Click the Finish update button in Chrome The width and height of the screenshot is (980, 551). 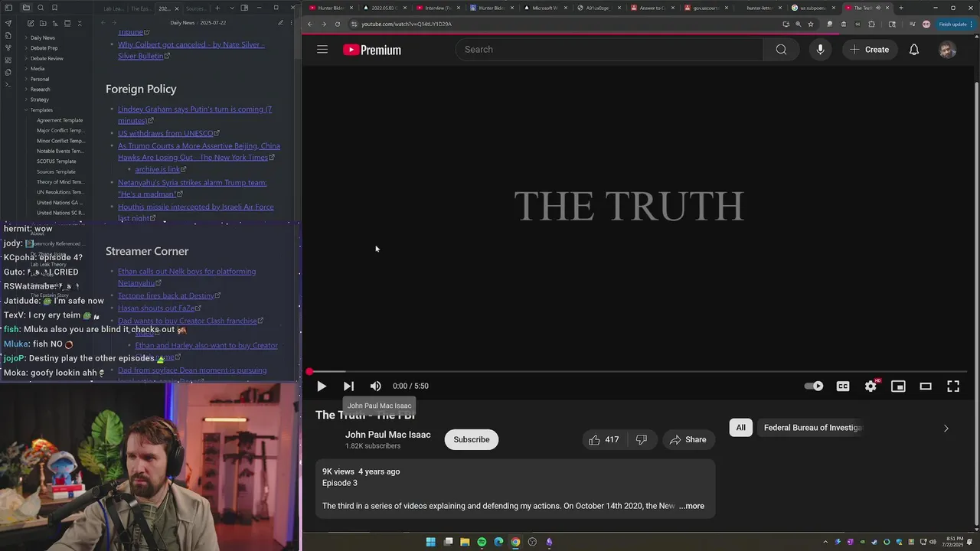954,24
